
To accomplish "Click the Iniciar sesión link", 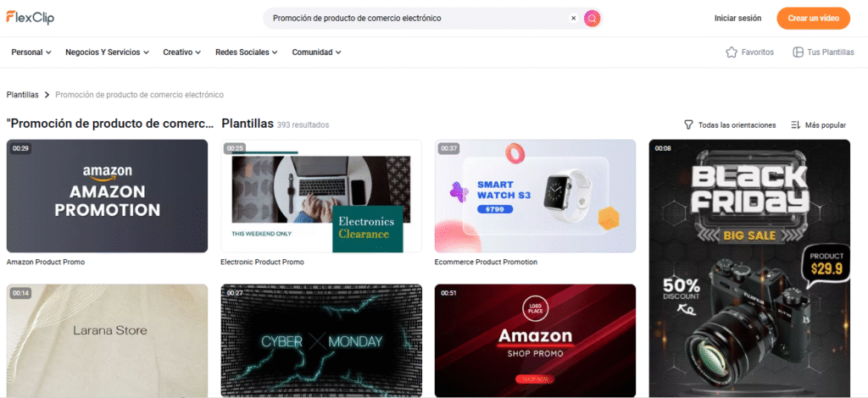I will pyautogui.click(x=737, y=19).
